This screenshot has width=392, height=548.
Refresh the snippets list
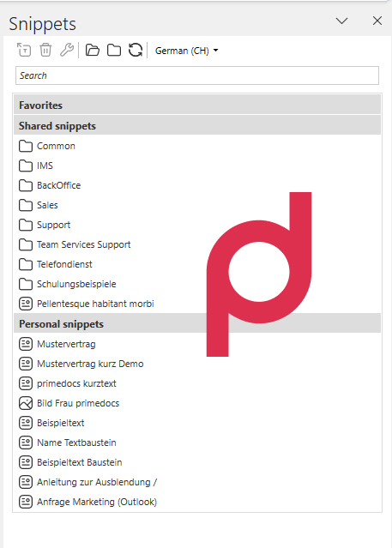[x=136, y=50]
